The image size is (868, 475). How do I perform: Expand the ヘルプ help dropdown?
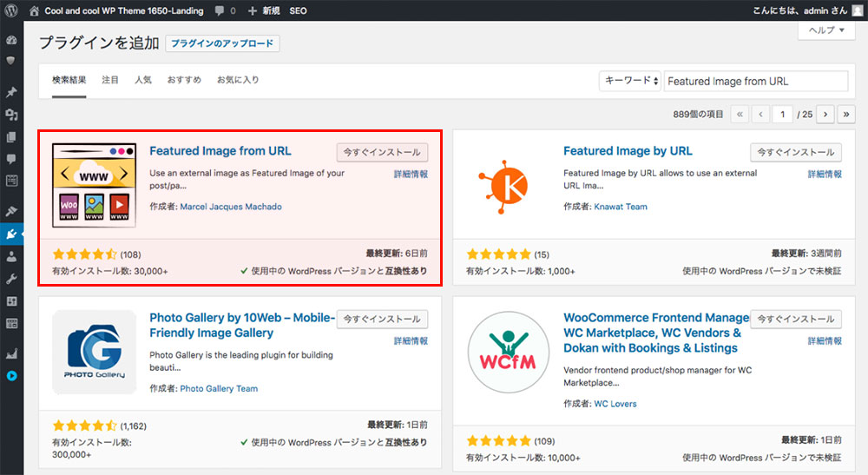(826, 30)
